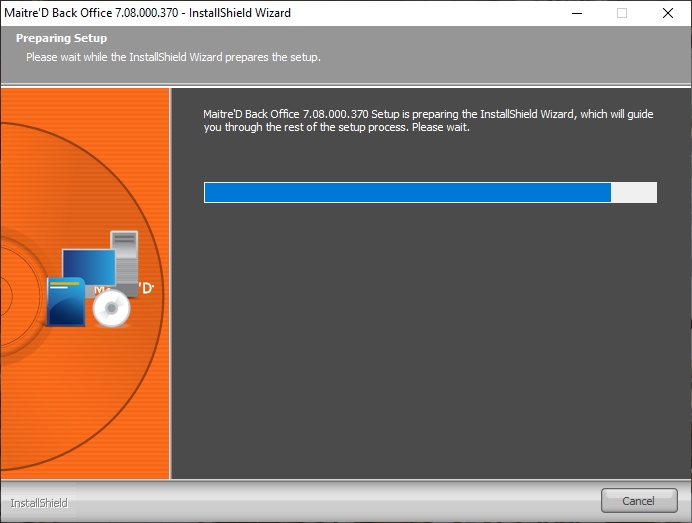Screen dimensions: 692x523
Task: Minimize the InstallShield Wizard window
Action: click(x=576, y=13)
